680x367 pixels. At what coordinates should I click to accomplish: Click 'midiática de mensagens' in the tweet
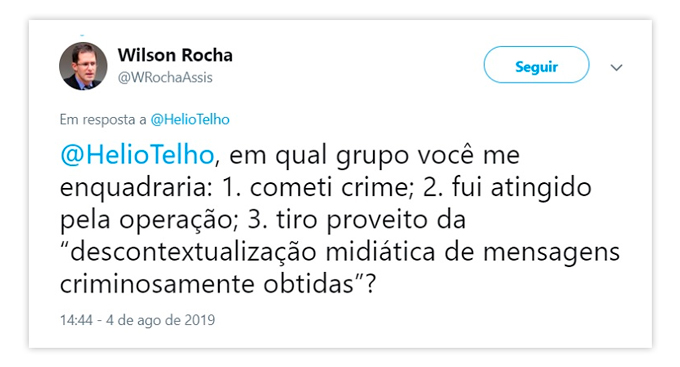(x=472, y=253)
